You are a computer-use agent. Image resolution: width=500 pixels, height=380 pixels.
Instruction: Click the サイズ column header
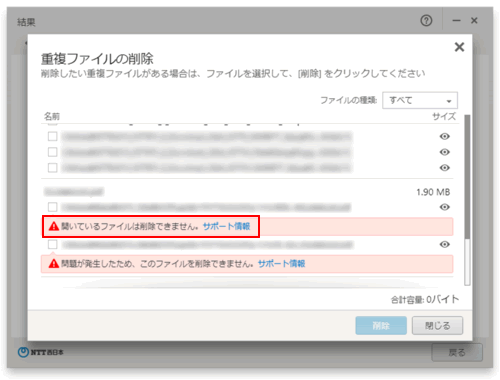tap(444, 116)
